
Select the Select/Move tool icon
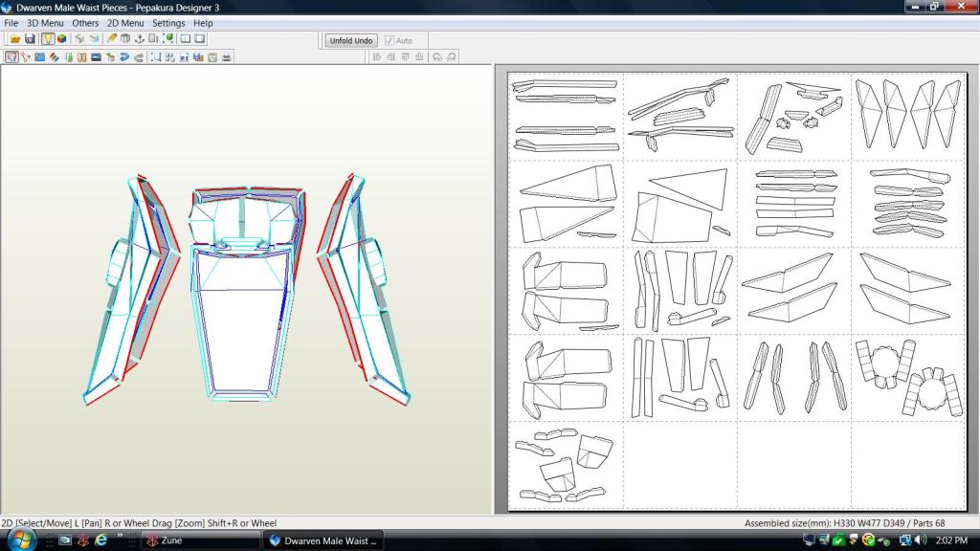click(11, 57)
